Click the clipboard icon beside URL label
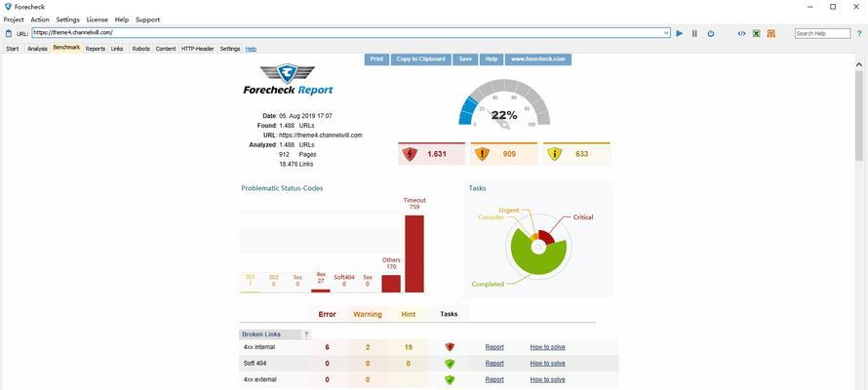Image resolution: width=868 pixels, height=390 pixels. point(9,33)
